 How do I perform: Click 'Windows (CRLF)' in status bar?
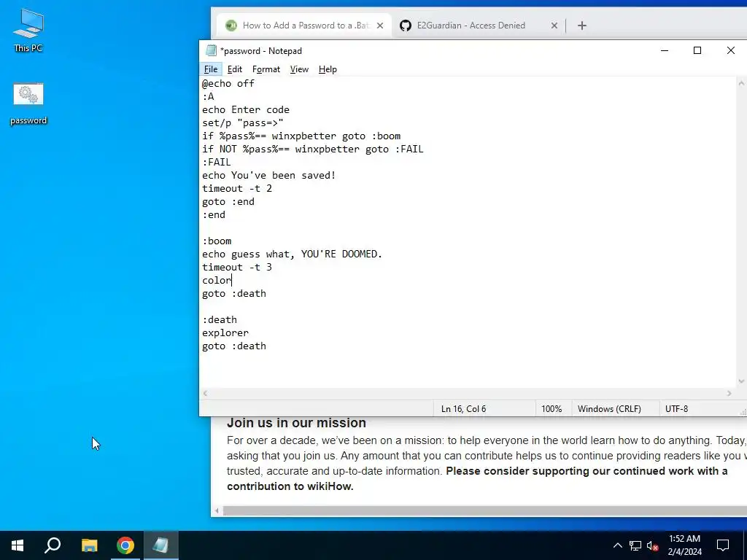(x=609, y=408)
